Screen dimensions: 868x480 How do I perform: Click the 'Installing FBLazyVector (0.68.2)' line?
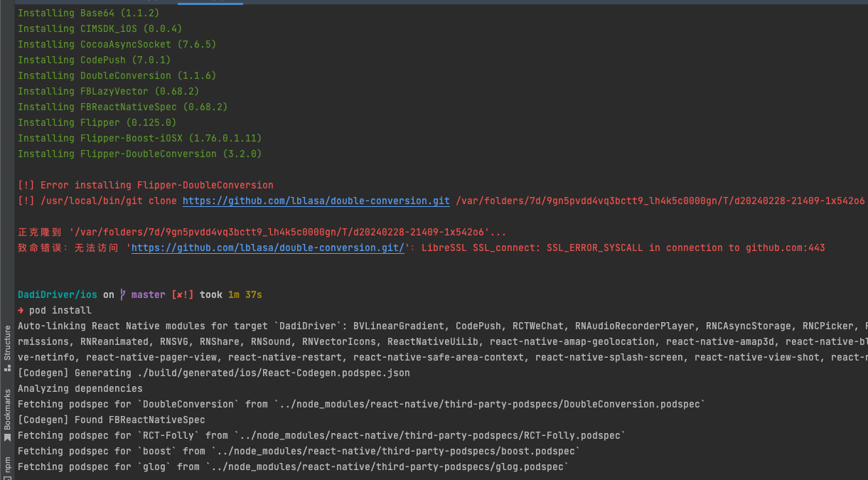pos(109,91)
